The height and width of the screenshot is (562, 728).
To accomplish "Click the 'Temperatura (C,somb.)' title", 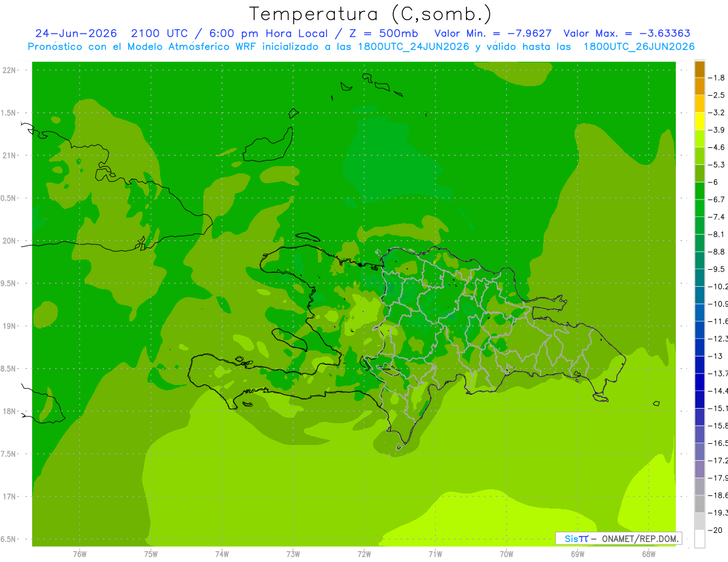I will coord(370,14).
